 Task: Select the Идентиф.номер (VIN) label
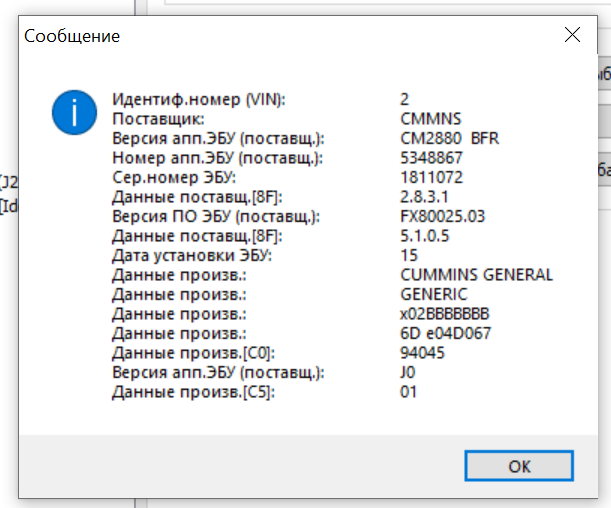[199, 99]
